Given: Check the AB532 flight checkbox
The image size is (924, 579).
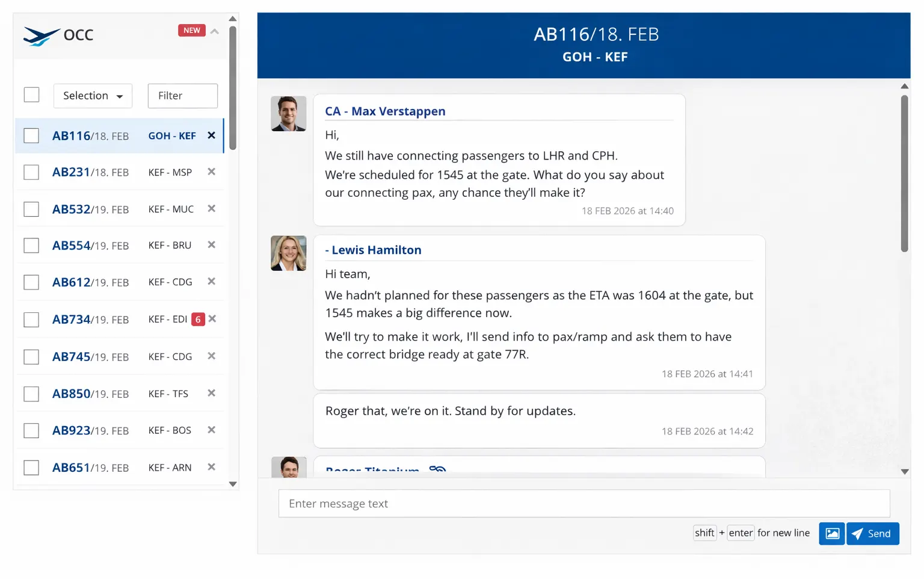Looking at the screenshot, I should coord(31,209).
